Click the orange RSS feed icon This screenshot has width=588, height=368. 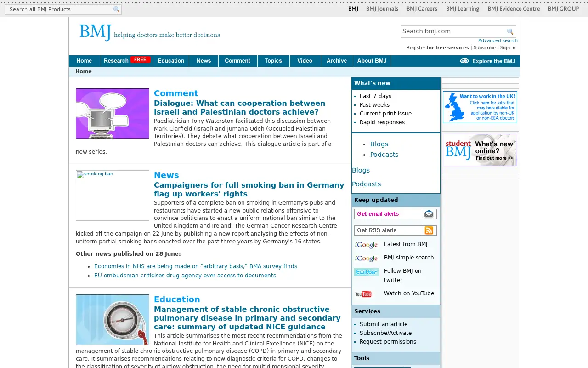coord(429,230)
